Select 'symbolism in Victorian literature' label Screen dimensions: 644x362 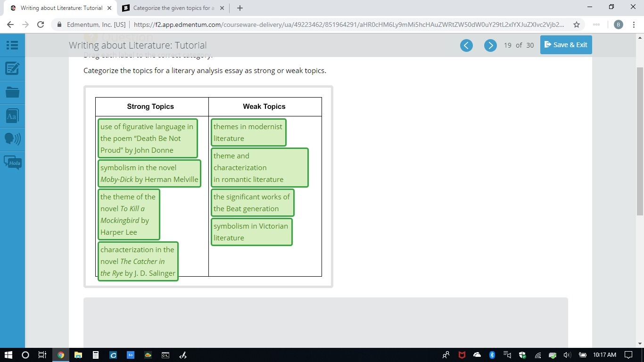point(252,232)
